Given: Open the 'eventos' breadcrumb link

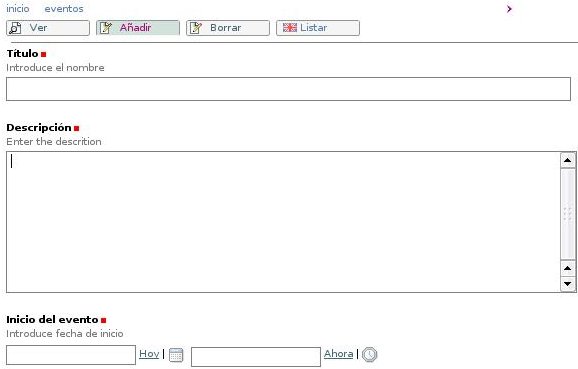Looking at the screenshot, I should 64,9.
